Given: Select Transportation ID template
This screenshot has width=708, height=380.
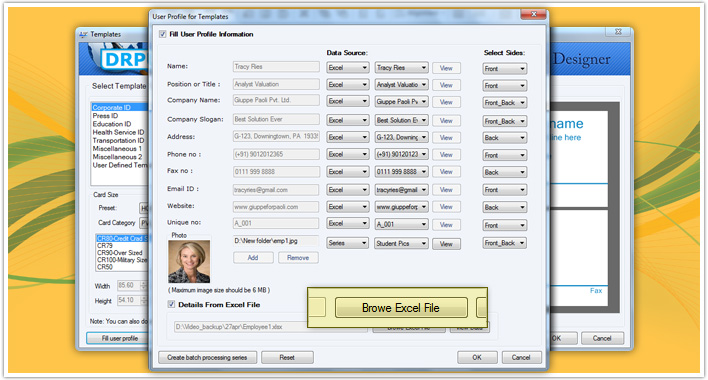Looking at the screenshot, I should click(118, 140).
